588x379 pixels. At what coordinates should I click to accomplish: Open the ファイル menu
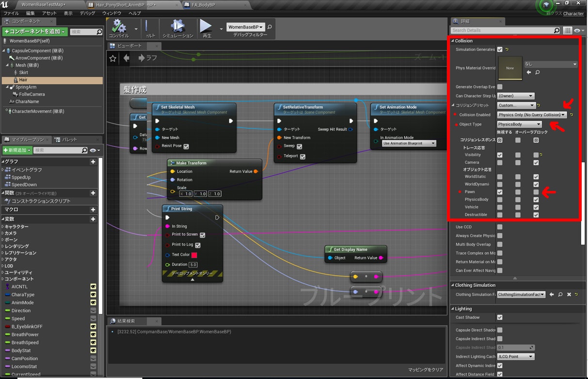(11, 13)
